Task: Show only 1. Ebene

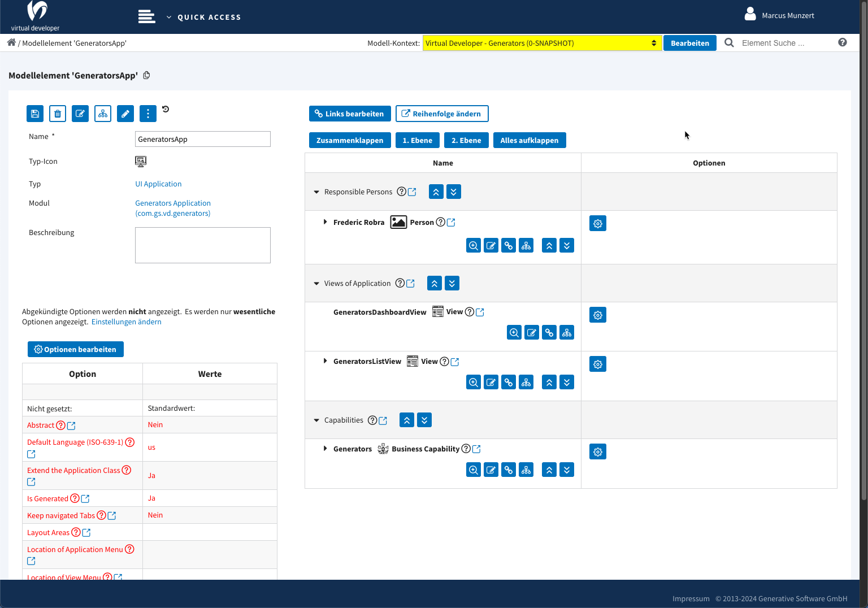Action: tap(418, 140)
